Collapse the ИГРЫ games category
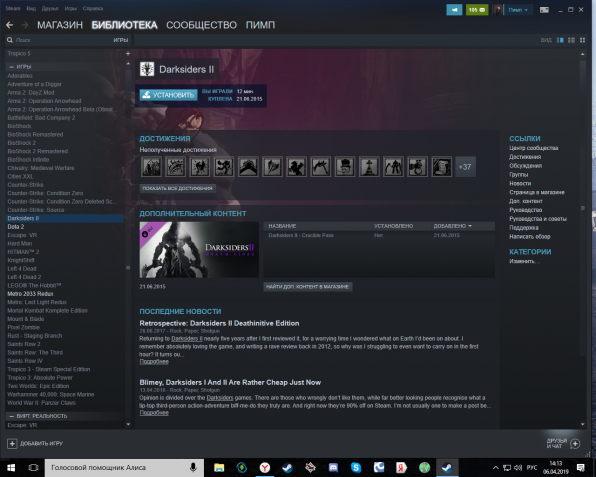 pyautogui.click(x=11, y=67)
